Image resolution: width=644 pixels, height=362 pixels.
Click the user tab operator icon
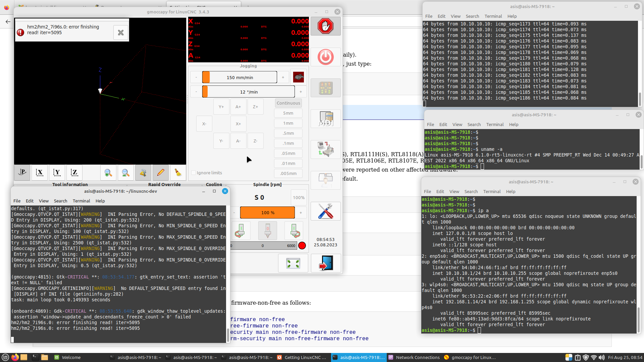click(325, 180)
